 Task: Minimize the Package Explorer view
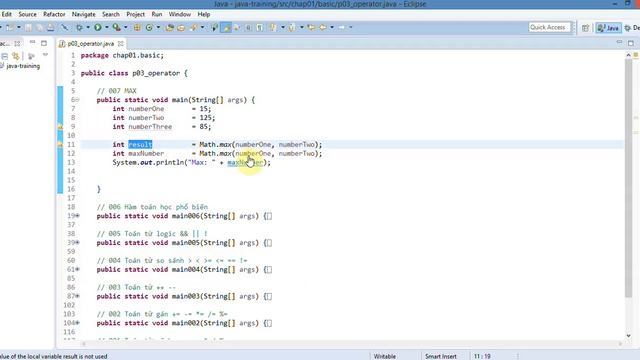(32, 43)
